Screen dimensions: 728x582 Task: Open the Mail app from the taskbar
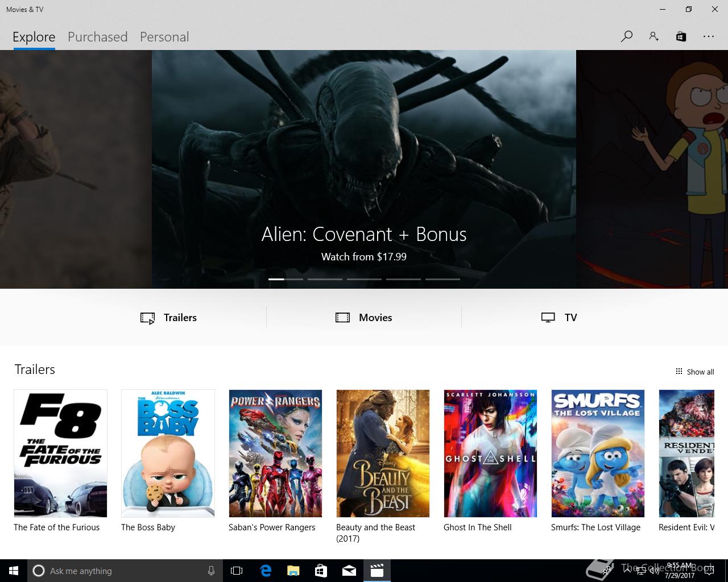pos(349,571)
